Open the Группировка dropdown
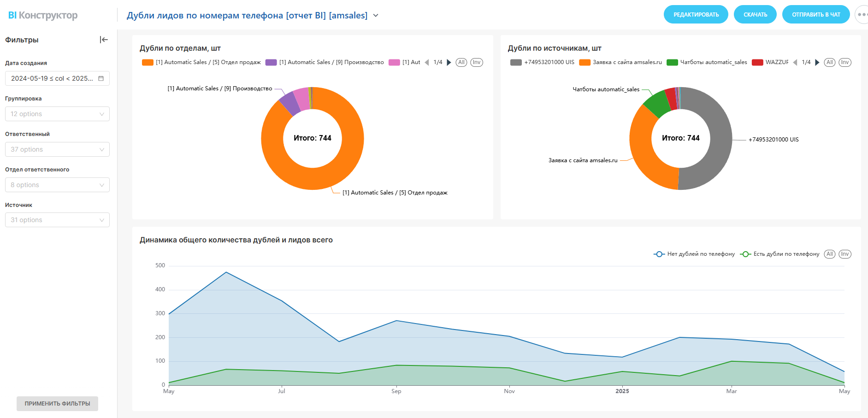Image resolution: width=868 pixels, height=418 pixels. point(57,114)
